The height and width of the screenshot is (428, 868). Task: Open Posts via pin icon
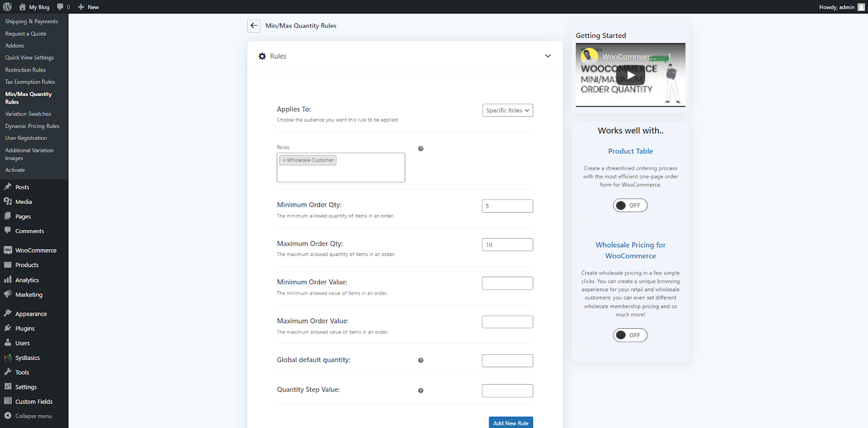pos(8,187)
